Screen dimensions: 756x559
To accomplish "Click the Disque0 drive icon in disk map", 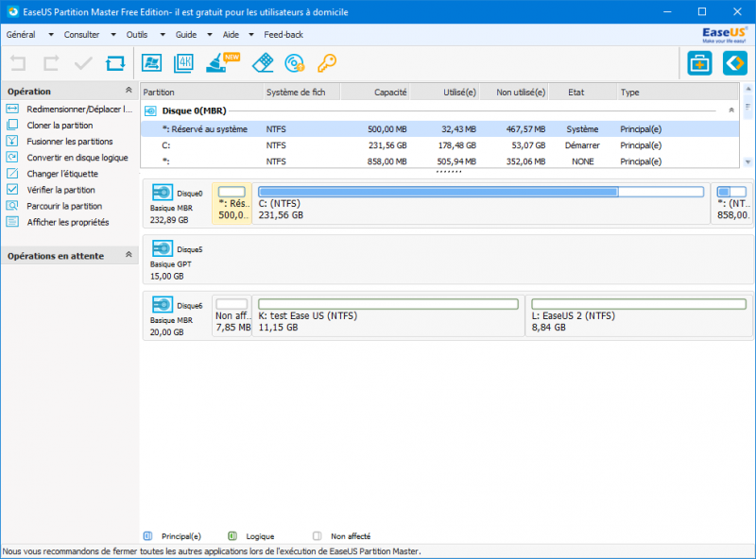I will click(x=163, y=193).
